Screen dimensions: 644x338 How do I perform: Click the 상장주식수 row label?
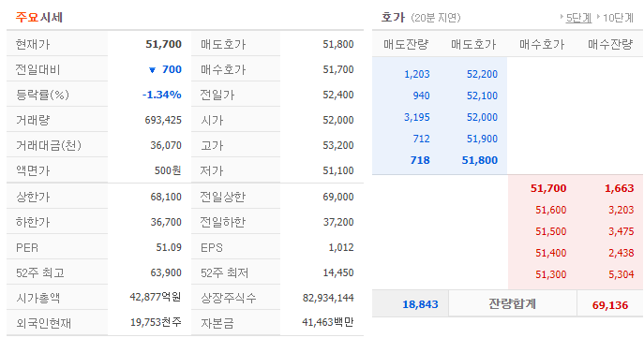229,298
